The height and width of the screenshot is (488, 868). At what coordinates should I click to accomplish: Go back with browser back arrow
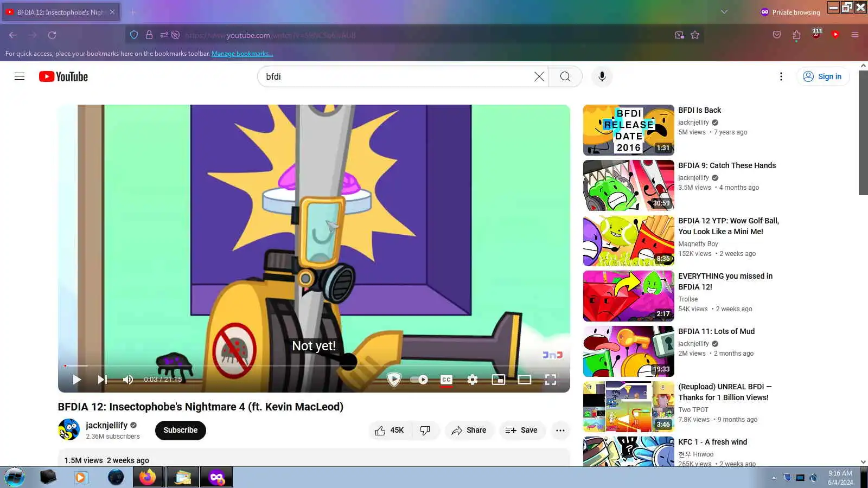[13, 35]
